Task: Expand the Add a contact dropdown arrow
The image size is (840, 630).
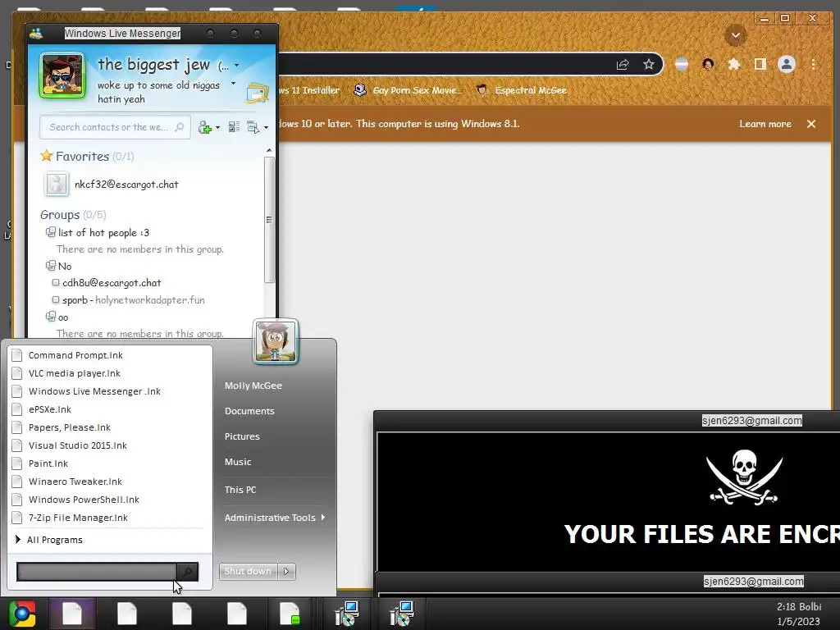Action: 217,127
